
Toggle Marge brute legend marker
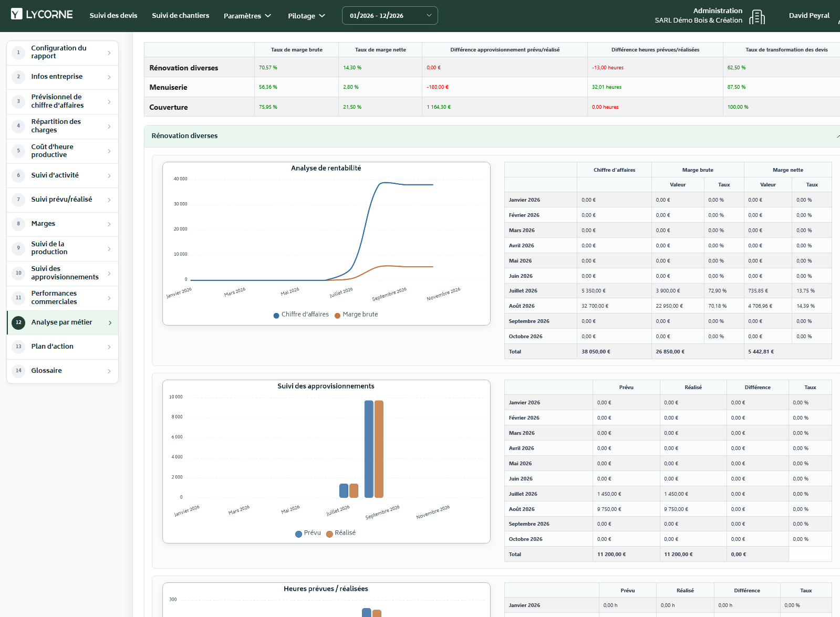pyautogui.click(x=337, y=315)
